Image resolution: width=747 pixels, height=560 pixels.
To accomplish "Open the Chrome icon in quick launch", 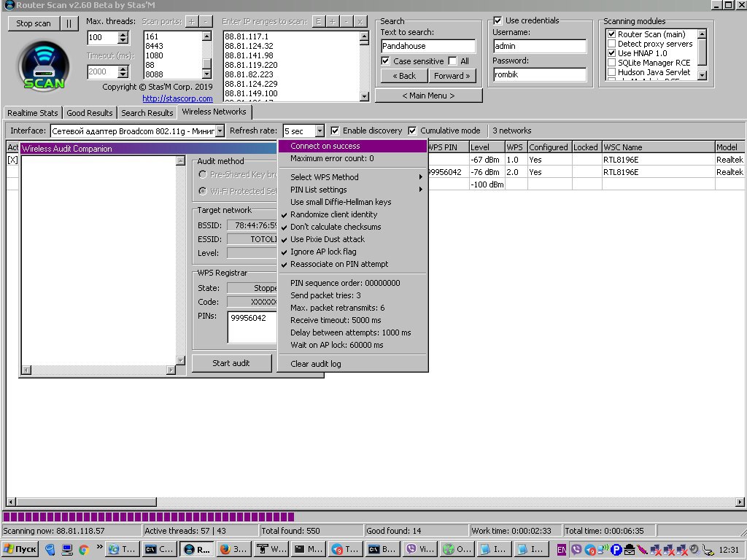I will pos(85,549).
